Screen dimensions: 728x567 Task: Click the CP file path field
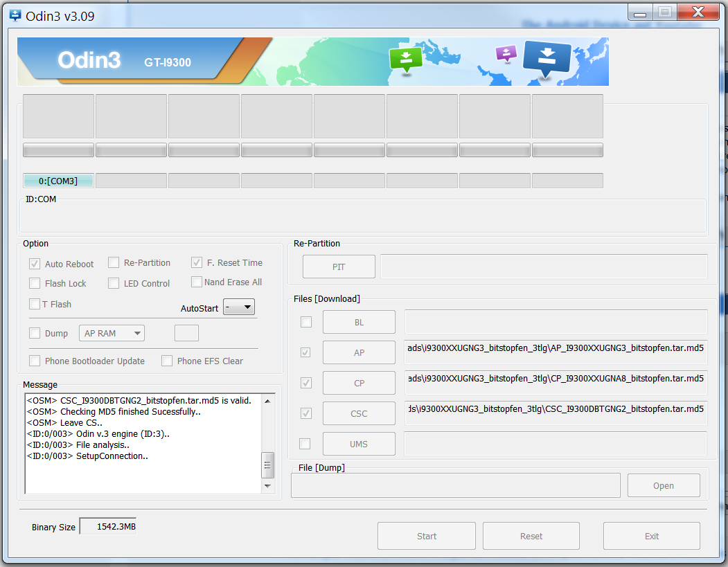pos(556,383)
